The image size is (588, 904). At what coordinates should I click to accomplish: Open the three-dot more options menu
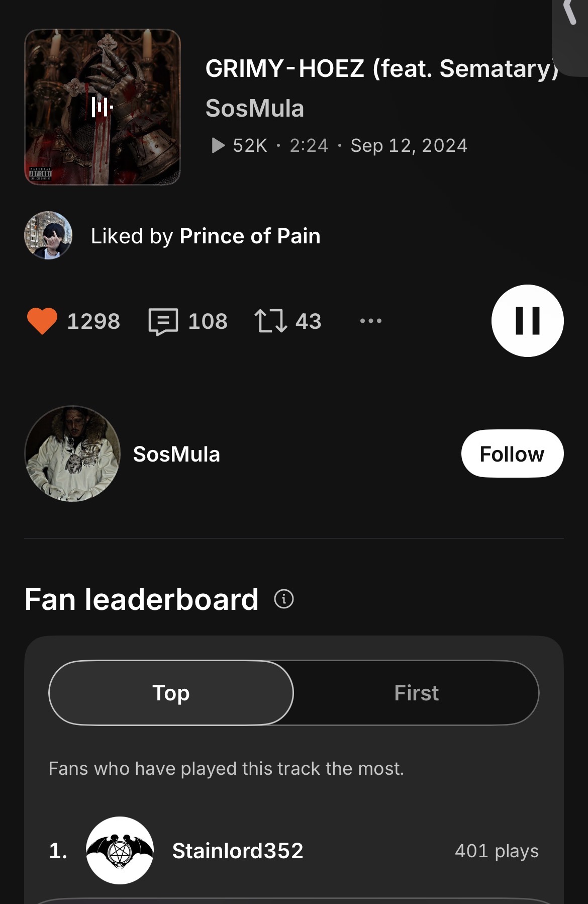coord(371,321)
